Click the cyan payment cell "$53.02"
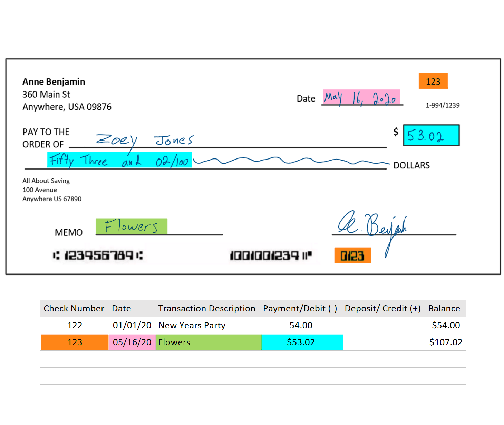The image size is (504, 425). 301,342
